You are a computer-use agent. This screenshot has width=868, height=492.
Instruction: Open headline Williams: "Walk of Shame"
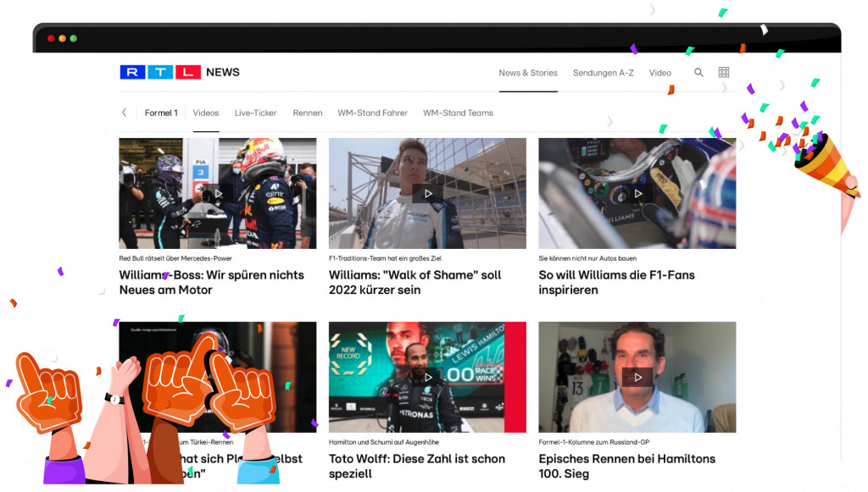point(415,283)
